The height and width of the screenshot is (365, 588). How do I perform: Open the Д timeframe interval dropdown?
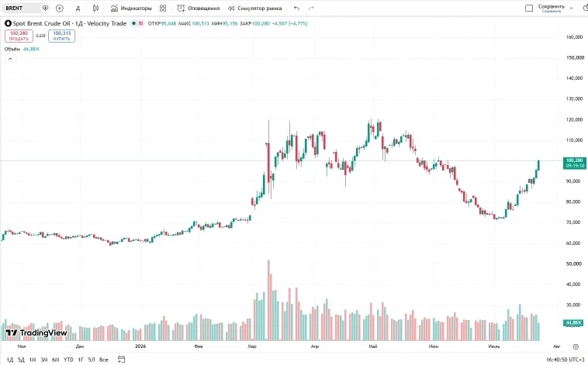pos(78,8)
